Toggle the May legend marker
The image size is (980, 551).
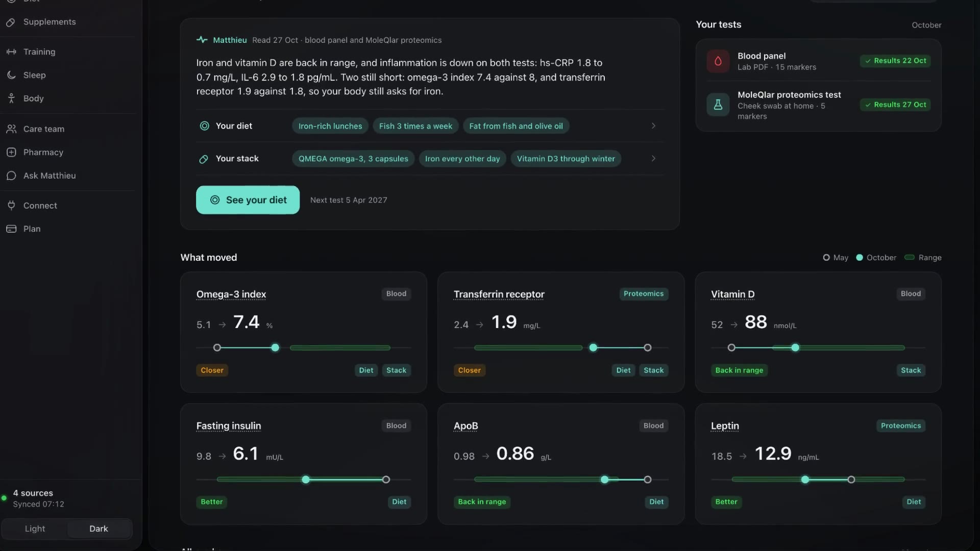tap(826, 258)
